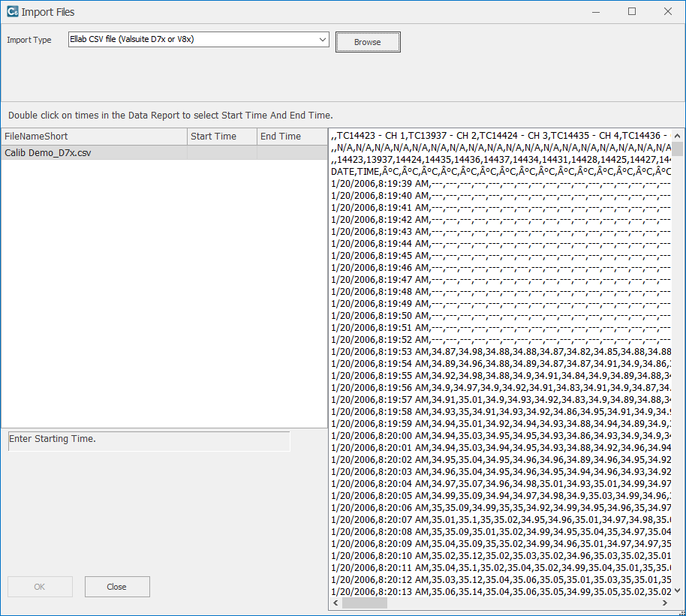The image size is (686, 616).
Task: Select the 8:19:53 AM data row
Action: tap(501, 352)
